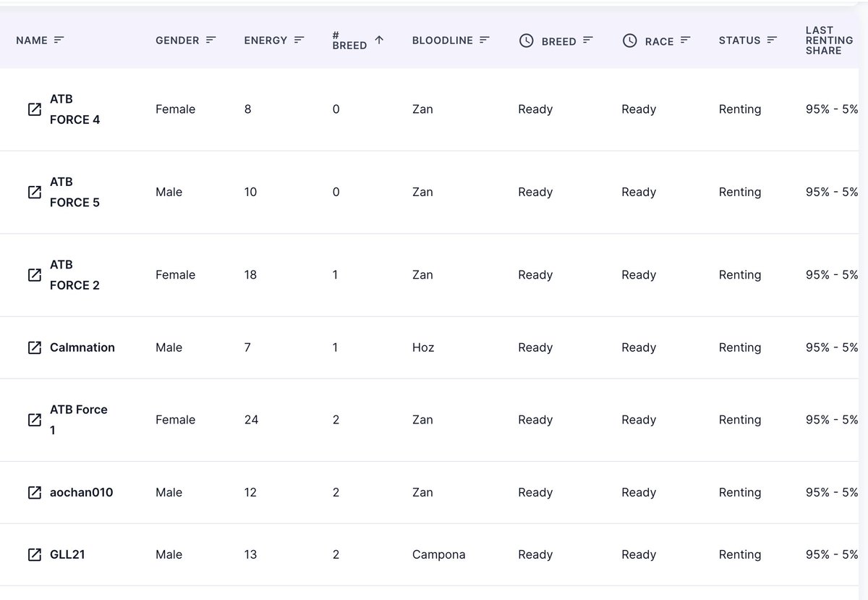Viewport: 868px width, 600px height.
Task: Click energy value 10 for ATB FORCE 5
Action: (x=250, y=192)
